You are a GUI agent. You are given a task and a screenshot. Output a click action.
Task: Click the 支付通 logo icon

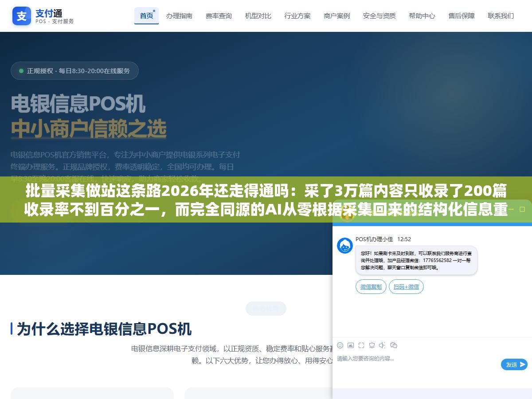pyautogui.click(x=22, y=16)
